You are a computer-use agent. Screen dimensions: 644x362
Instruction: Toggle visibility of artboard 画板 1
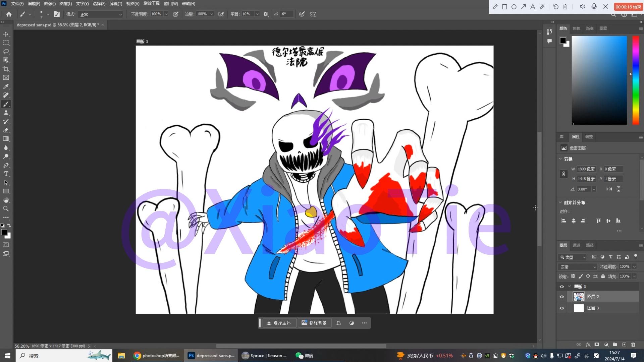click(562, 287)
